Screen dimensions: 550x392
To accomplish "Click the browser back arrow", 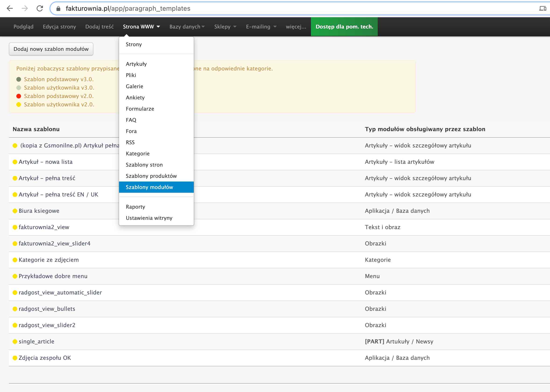I will coord(10,8).
